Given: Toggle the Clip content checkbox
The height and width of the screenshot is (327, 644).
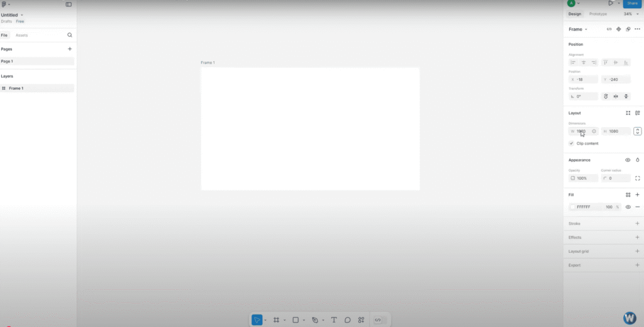Looking at the screenshot, I should pyautogui.click(x=572, y=143).
